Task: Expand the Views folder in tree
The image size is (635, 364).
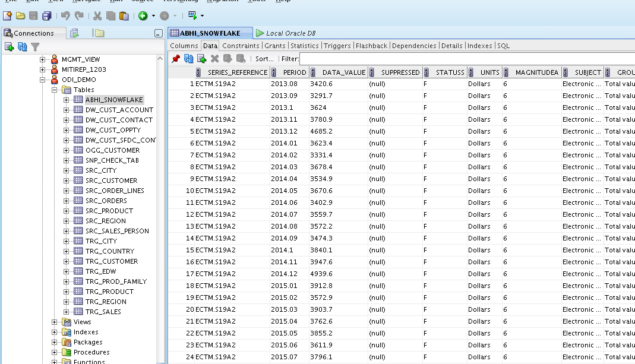Action: point(55,322)
